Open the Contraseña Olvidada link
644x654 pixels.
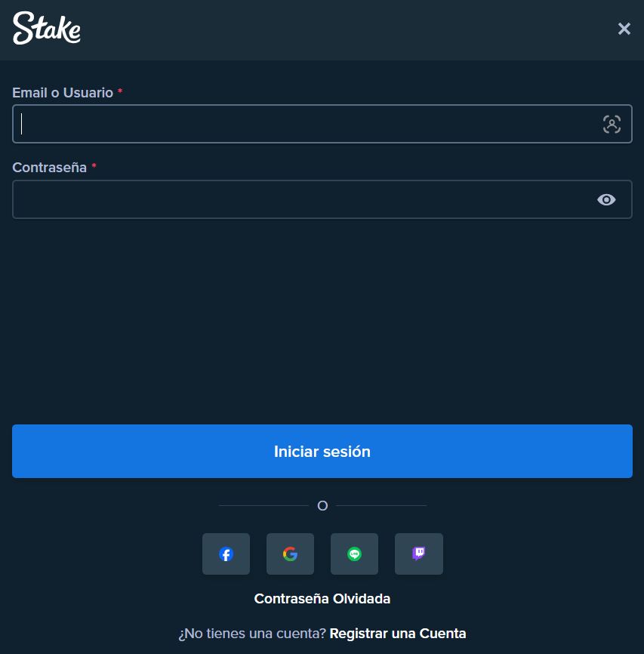[x=322, y=599]
